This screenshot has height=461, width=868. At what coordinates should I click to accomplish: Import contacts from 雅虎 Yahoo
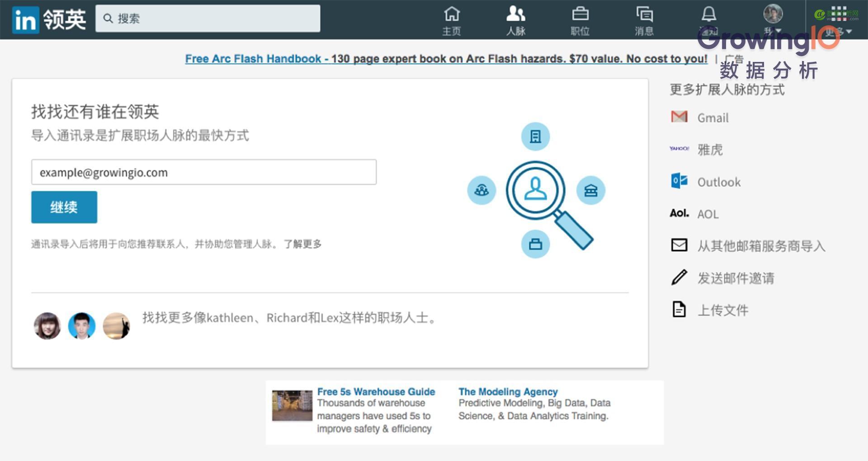[679, 149]
